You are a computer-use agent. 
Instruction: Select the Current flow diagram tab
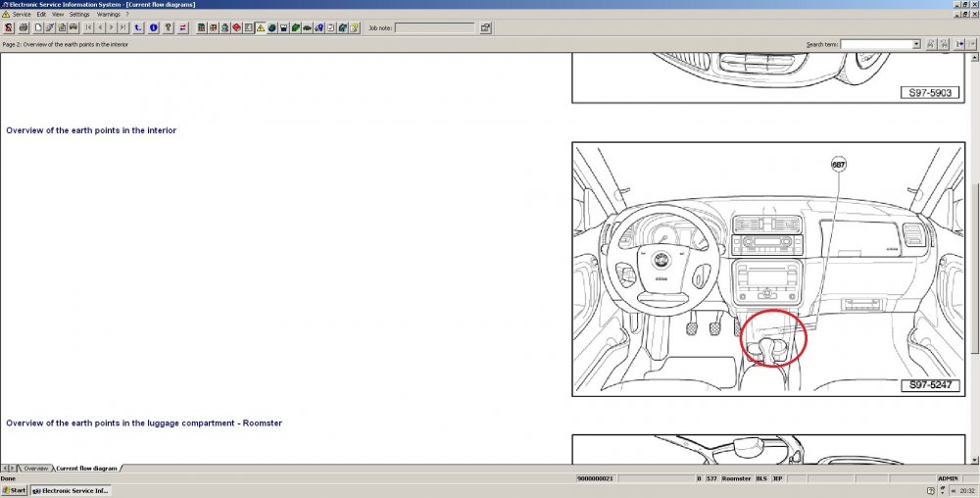point(86,468)
